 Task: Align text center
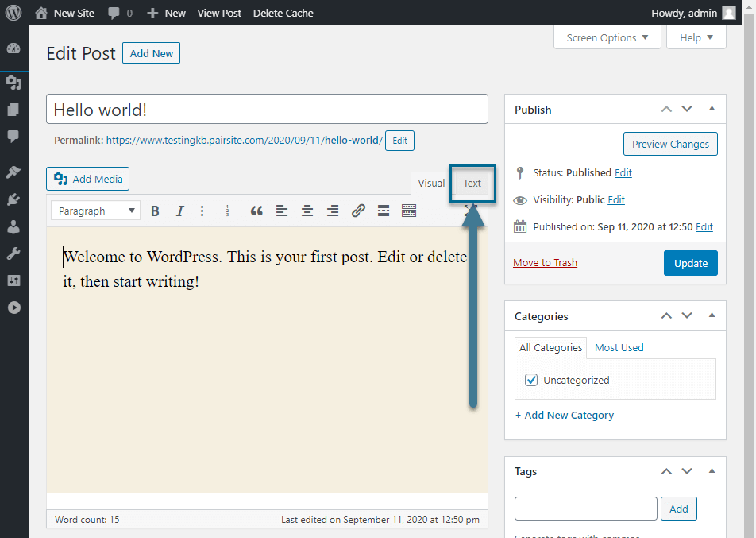pos(307,211)
